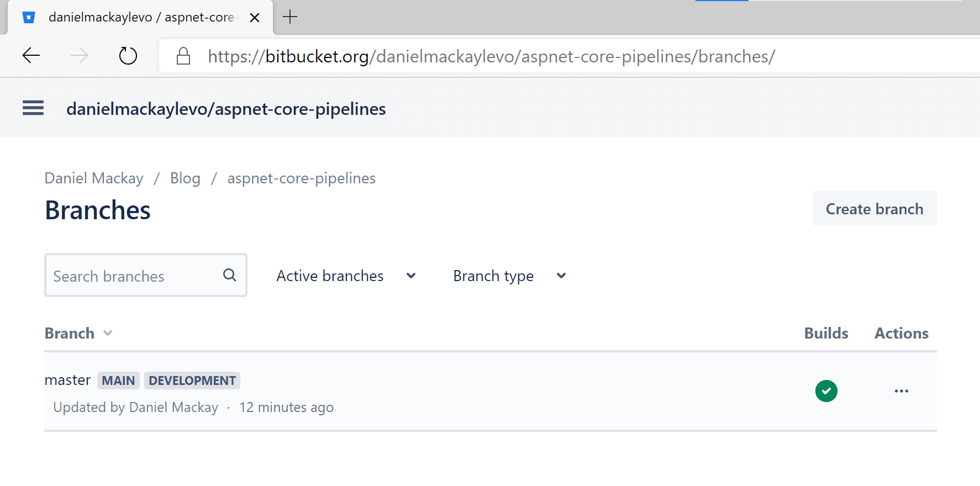Open the green successful build status icon
The image size is (980, 486).
tap(826, 391)
